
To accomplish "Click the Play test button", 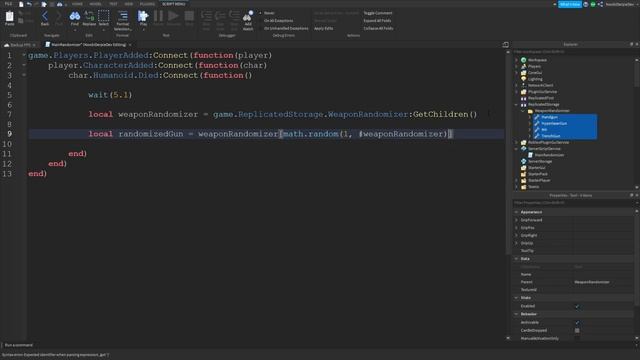I will 143,18.
